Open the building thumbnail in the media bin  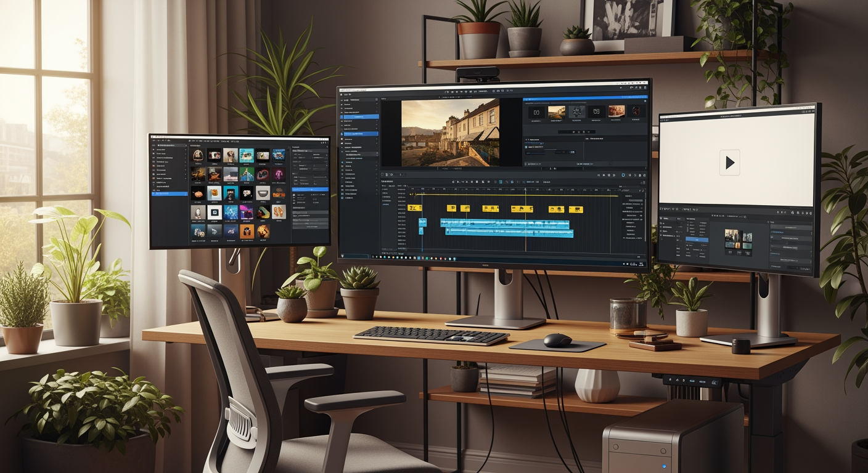click(x=556, y=112)
